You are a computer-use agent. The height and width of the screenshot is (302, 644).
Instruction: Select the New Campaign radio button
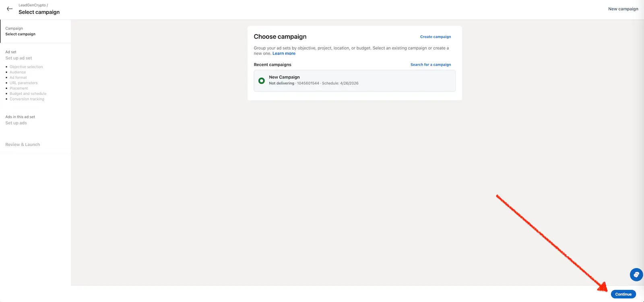click(x=262, y=81)
